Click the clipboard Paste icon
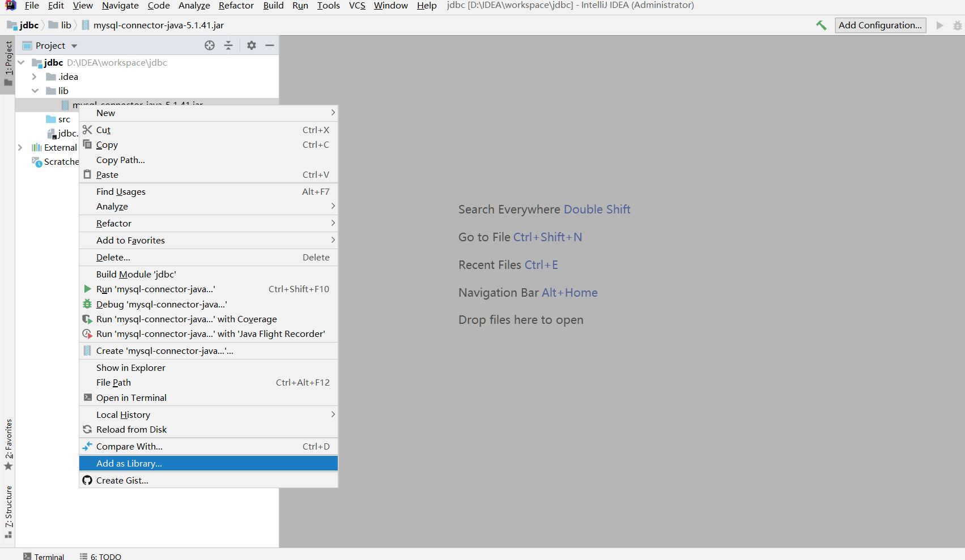 [x=87, y=174]
